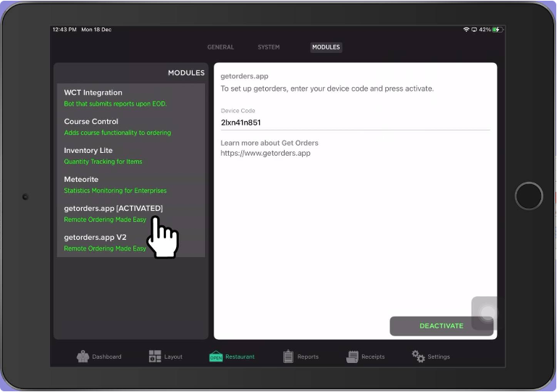Tap the green OPEN Restaurant sign icon
557x392 pixels.
[x=216, y=356]
